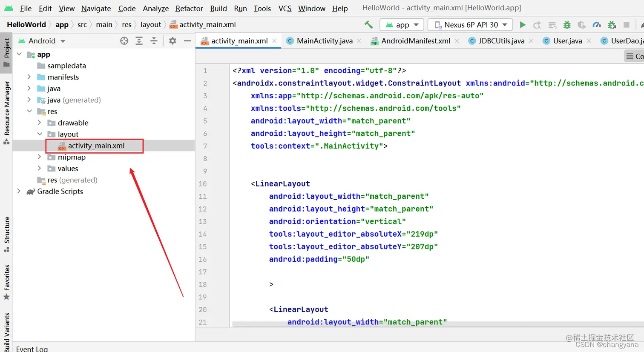Collapse the layout folder
Image resolution: width=644 pixels, height=352 pixels.
coord(39,134)
